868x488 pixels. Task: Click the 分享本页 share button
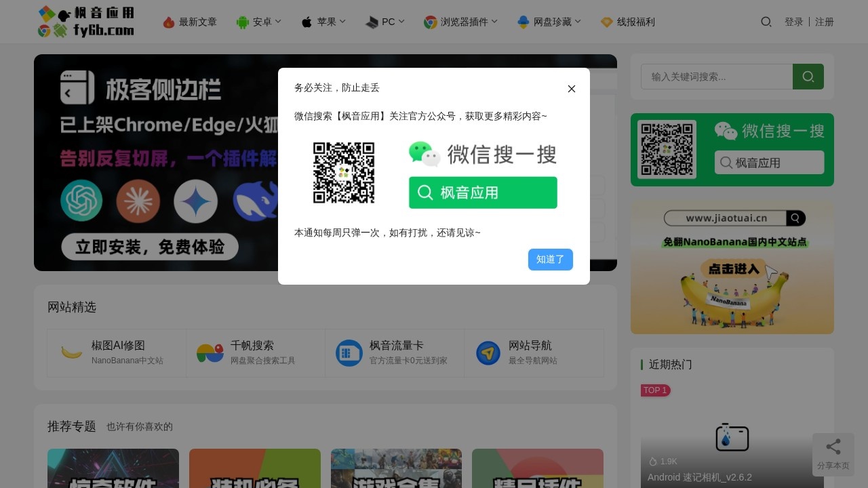(833, 454)
